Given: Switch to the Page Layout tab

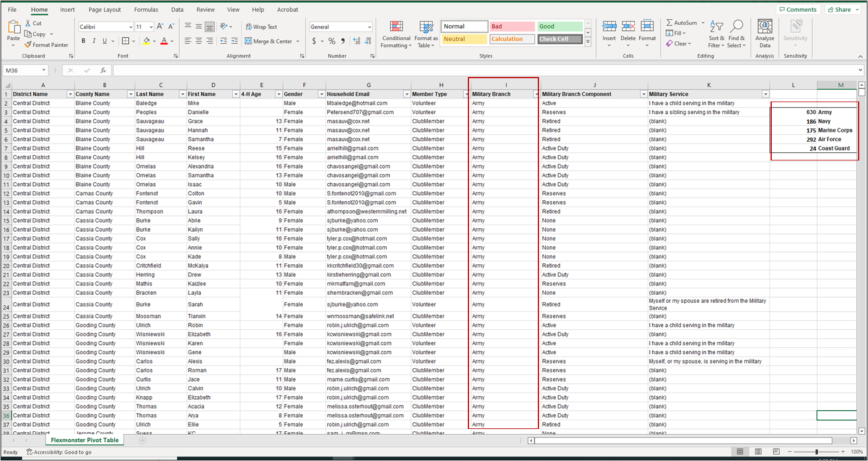Looking at the screenshot, I should [x=105, y=10].
